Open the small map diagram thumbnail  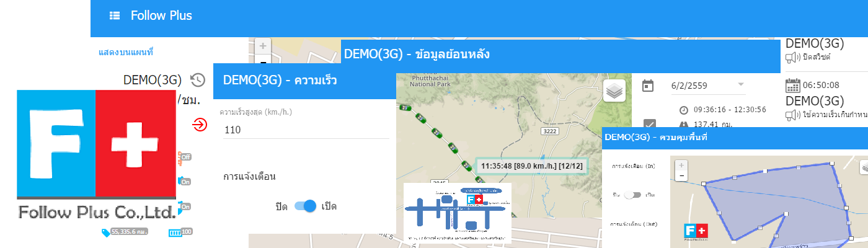[x=458, y=213]
